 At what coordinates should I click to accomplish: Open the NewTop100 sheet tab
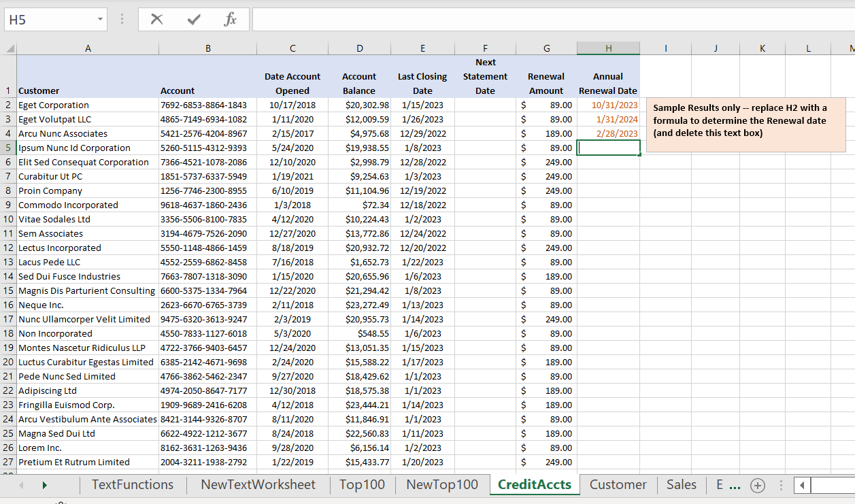pyautogui.click(x=441, y=485)
